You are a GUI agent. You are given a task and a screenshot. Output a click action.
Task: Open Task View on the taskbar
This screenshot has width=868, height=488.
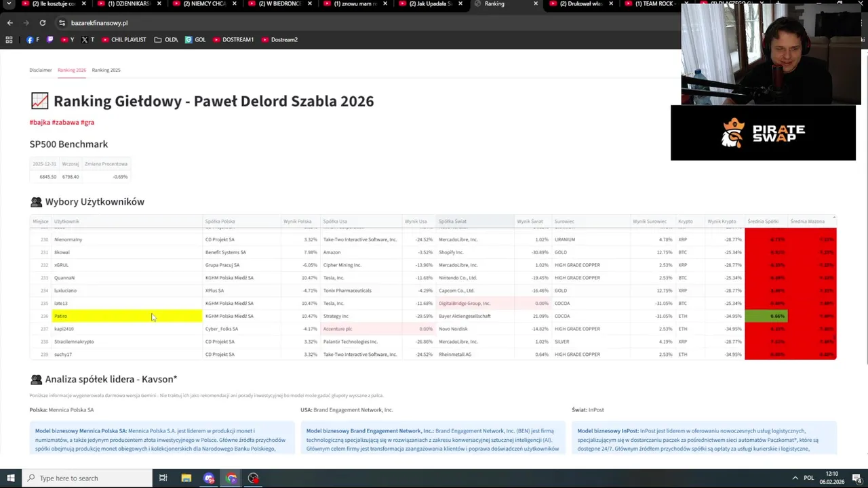[x=163, y=478]
